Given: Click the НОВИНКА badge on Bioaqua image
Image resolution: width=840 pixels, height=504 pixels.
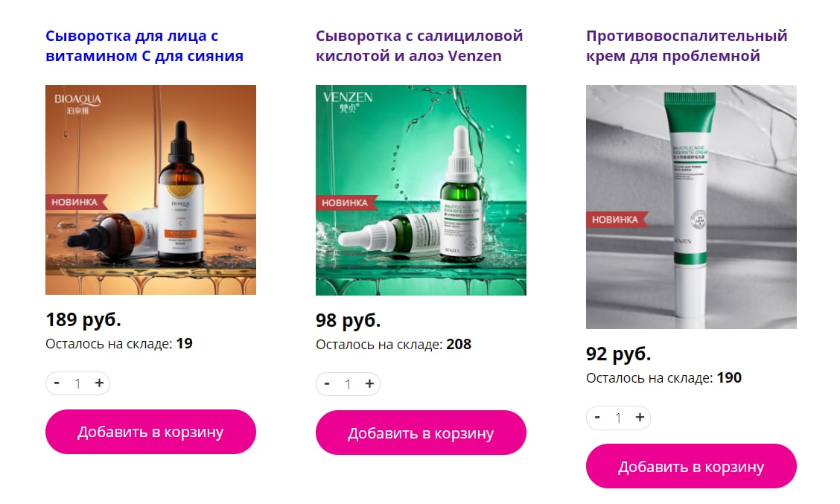Looking at the screenshot, I should point(77,202).
